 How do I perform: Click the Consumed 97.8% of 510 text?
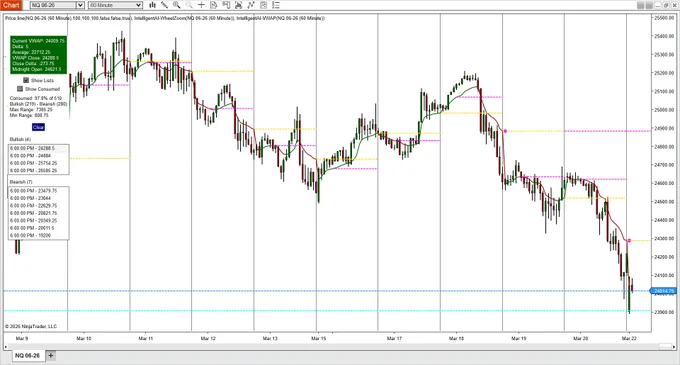[x=36, y=98]
